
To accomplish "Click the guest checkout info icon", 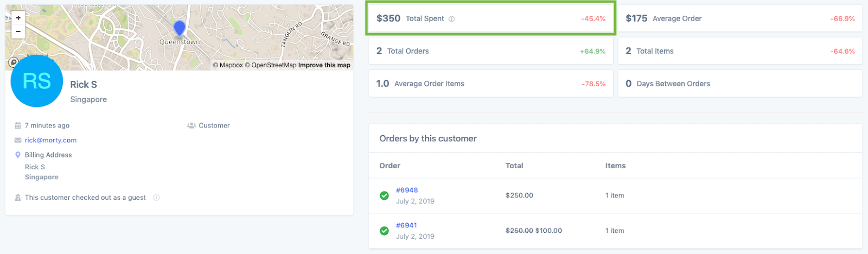I will pyautogui.click(x=156, y=198).
